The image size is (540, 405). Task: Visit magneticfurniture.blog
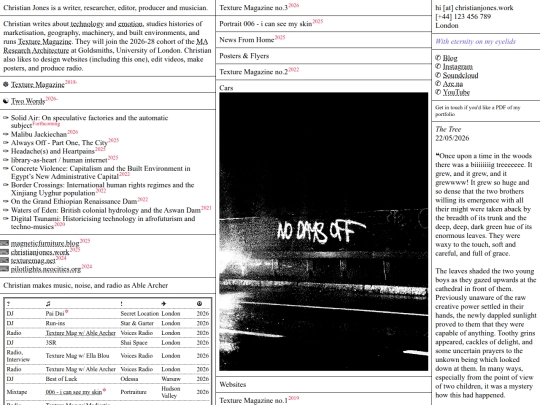(45, 243)
